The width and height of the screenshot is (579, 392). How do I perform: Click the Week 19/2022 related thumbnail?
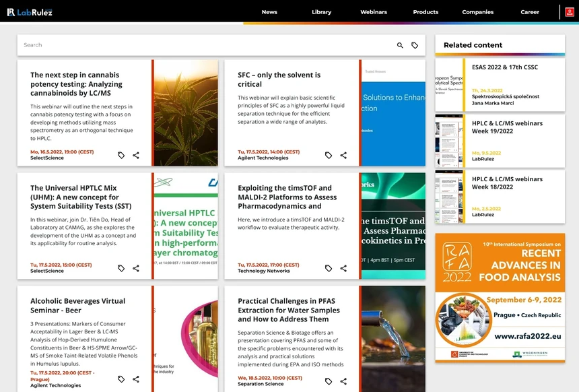click(449, 141)
